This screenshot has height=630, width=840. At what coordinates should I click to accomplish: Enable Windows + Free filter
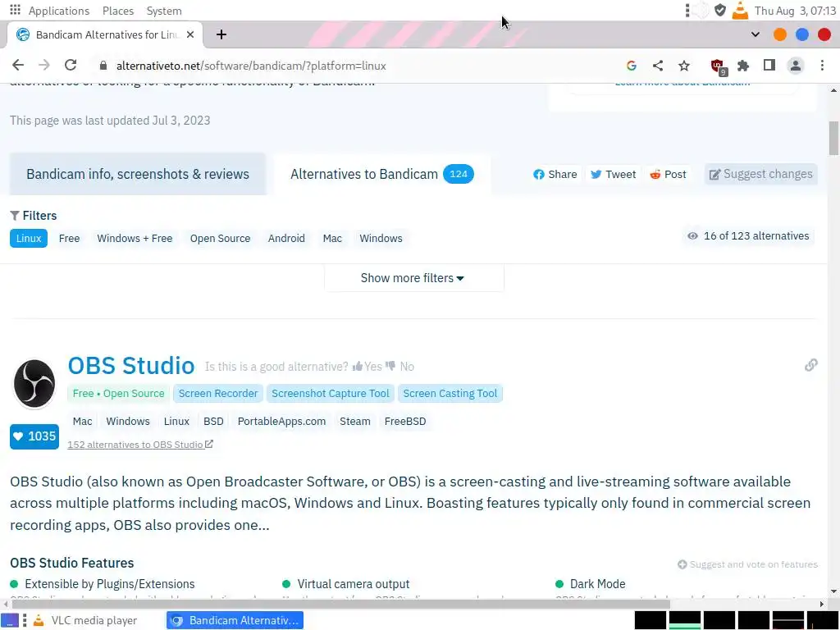click(x=135, y=239)
